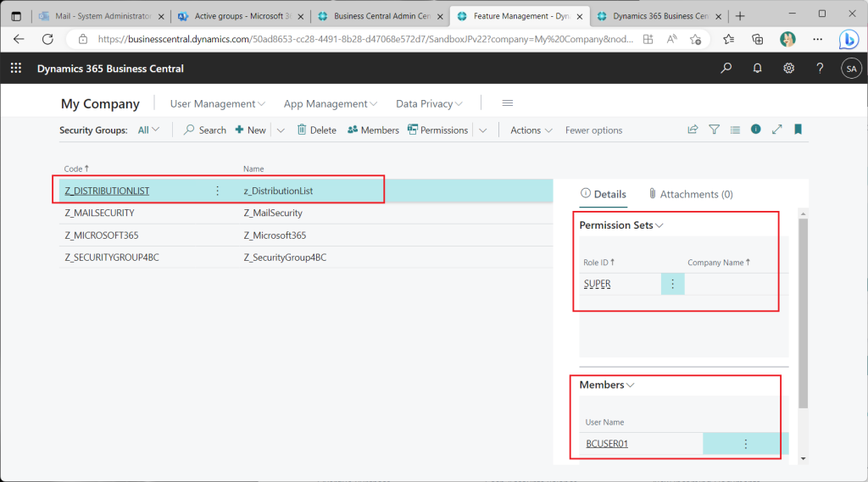Open the settings gear in Business Central header

point(788,68)
